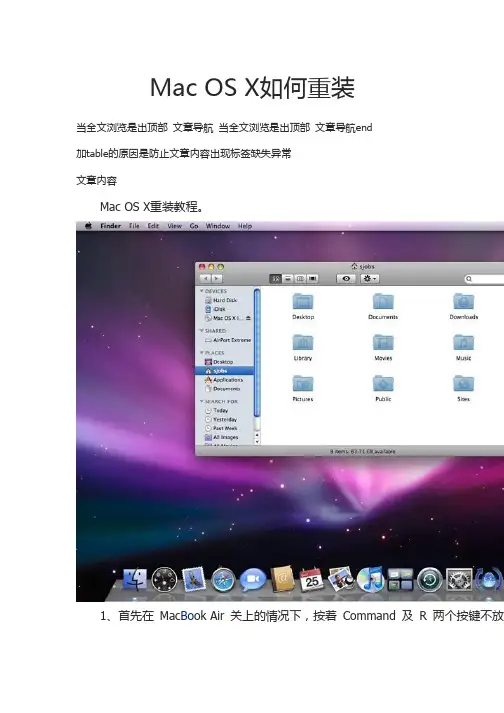Screen dimensions: 504x713
Task: Open Finder from the Dock
Action: click(135, 579)
